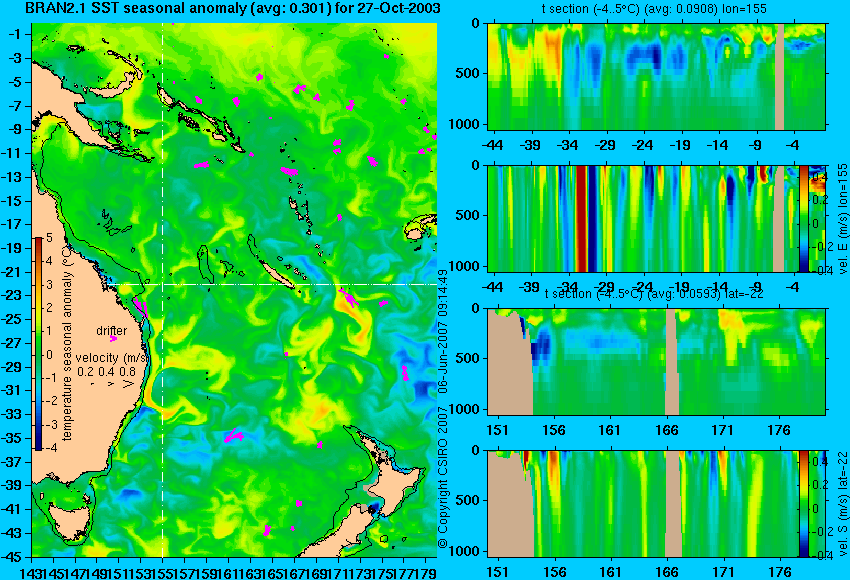Screen dimensions: 850x580
Task: Open the lat=-22 temperature section plot
Action: coord(656,362)
